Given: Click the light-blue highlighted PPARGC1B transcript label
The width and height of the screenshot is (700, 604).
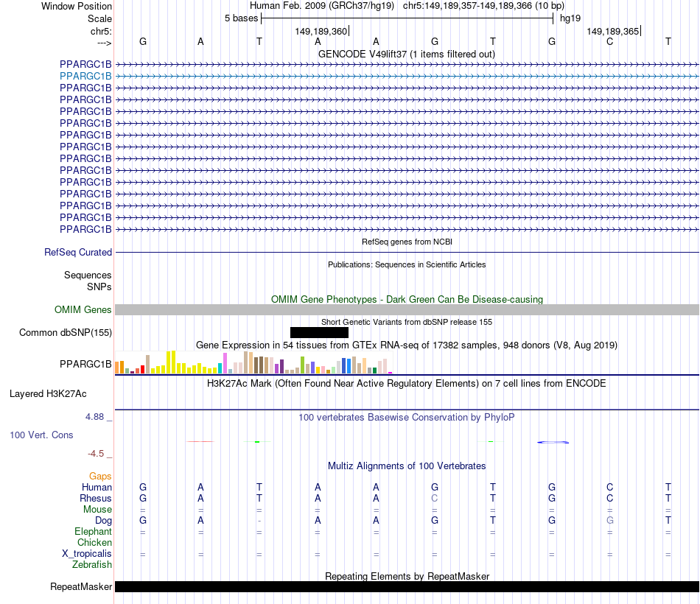Looking at the screenshot, I should 85,76.
